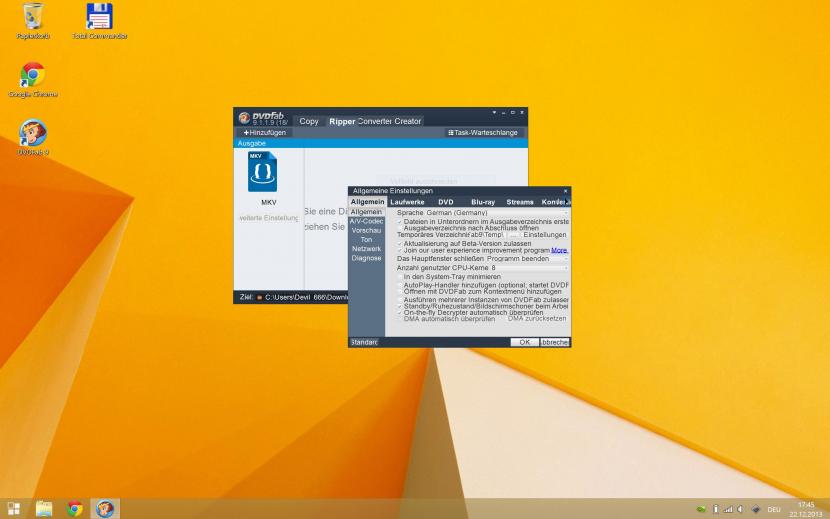
Task: Open the Papierkorb recycle bin desktop icon
Action: (33, 21)
